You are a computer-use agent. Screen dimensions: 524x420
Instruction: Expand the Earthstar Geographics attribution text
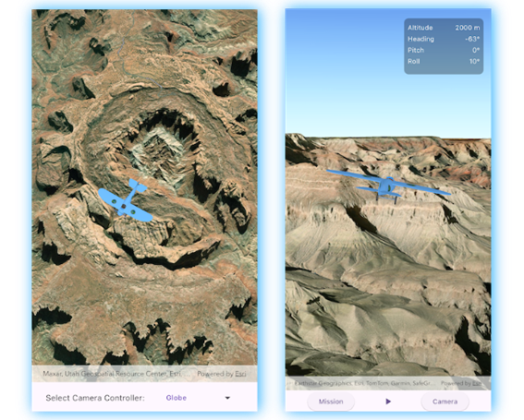tap(365, 383)
